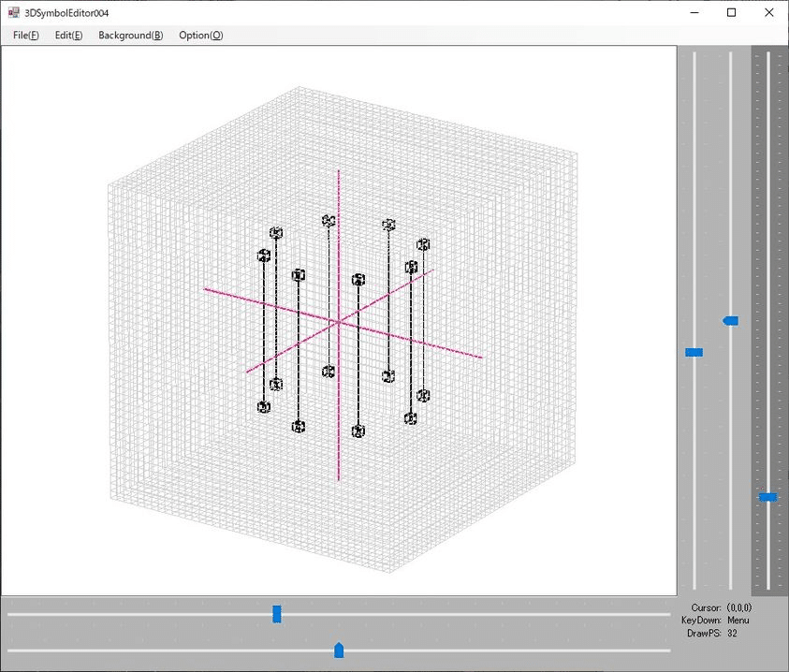Click the Cursor (0,0,0) readout
The width and height of the screenshot is (789, 672).
pyautogui.click(x=721, y=607)
